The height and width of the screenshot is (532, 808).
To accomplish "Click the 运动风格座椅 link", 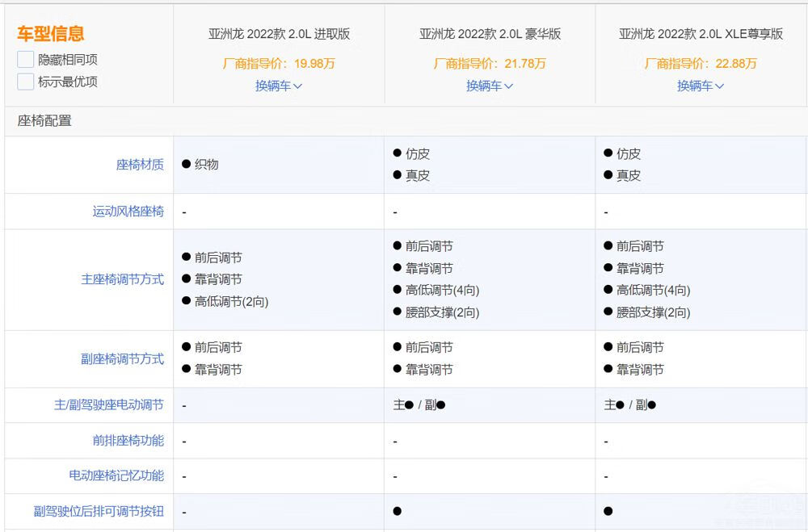I will pos(129,211).
